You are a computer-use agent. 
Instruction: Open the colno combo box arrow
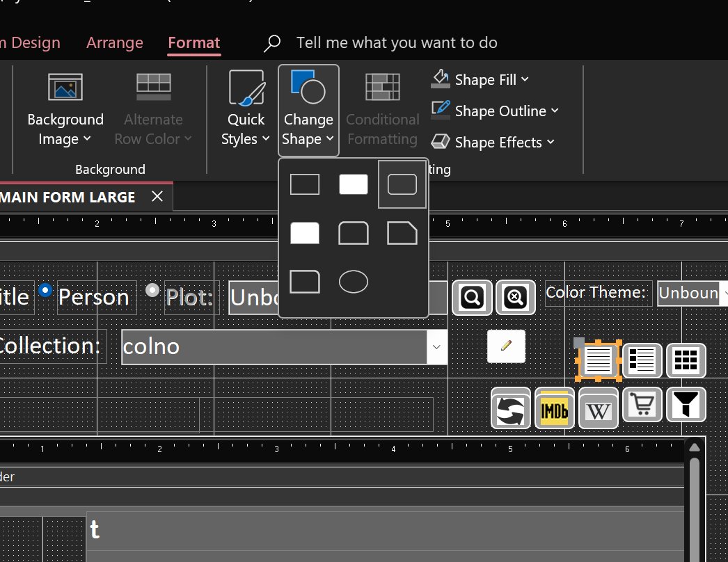[436, 346]
